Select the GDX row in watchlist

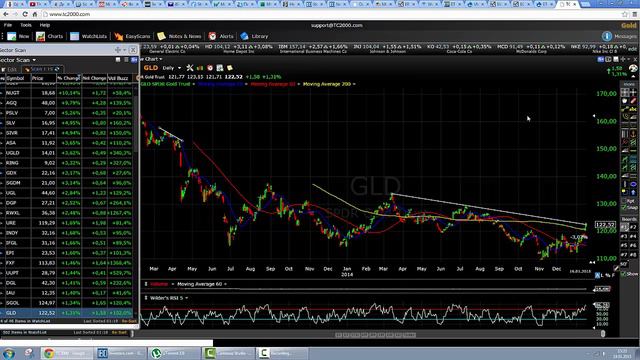point(67,173)
